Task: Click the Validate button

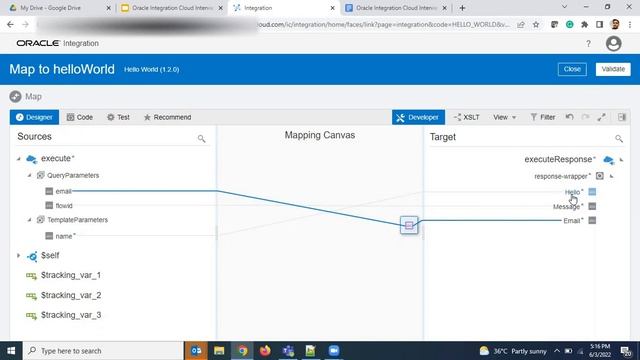Action: click(x=613, y=69)
